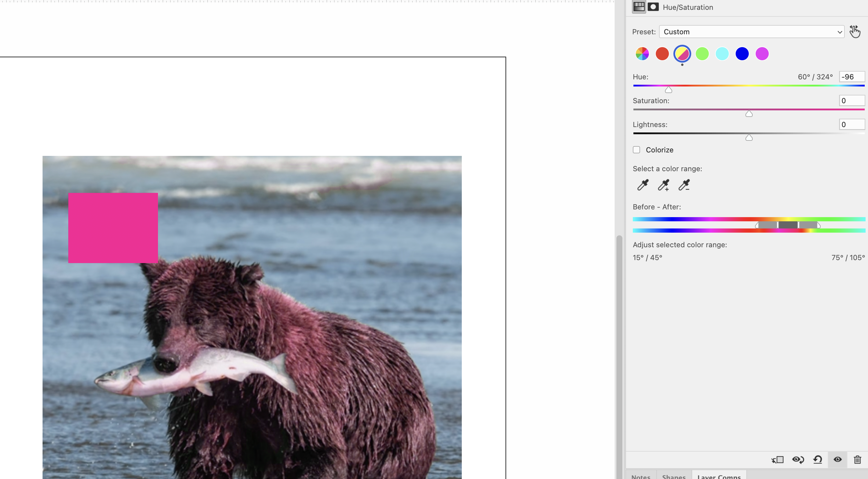Clip adjustment to the layer below
The height and width of the screenshot is (479, 868).
[x=778, y=460]
